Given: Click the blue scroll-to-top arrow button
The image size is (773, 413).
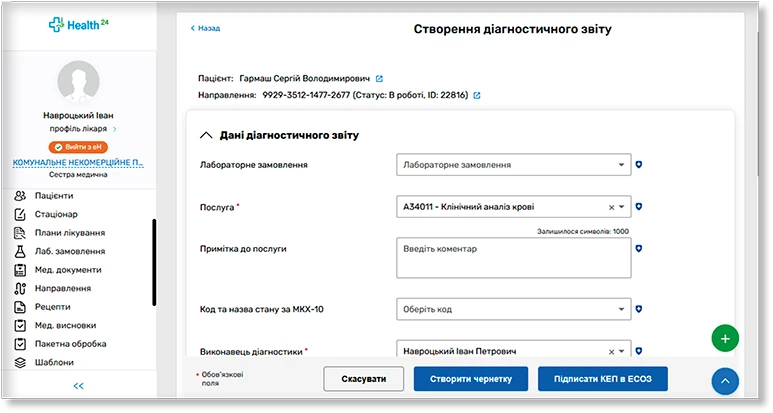Looking at the screenshot, I should coord(725,381).
